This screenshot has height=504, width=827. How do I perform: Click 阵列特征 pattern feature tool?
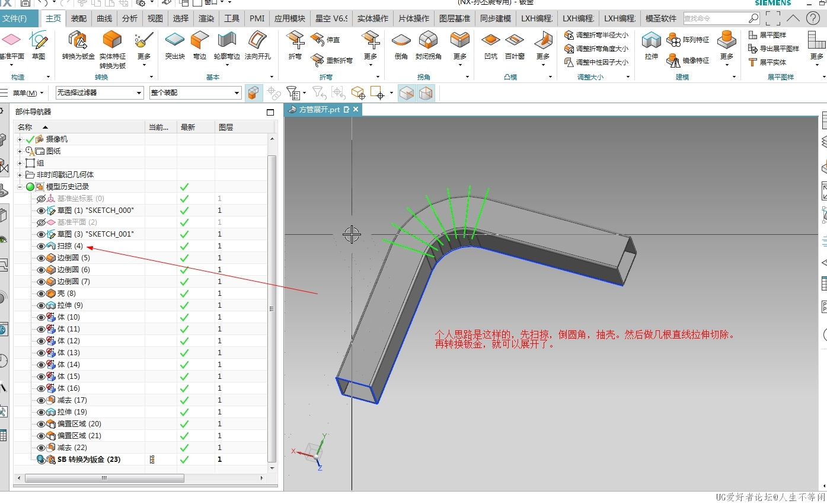pos(688,40)
